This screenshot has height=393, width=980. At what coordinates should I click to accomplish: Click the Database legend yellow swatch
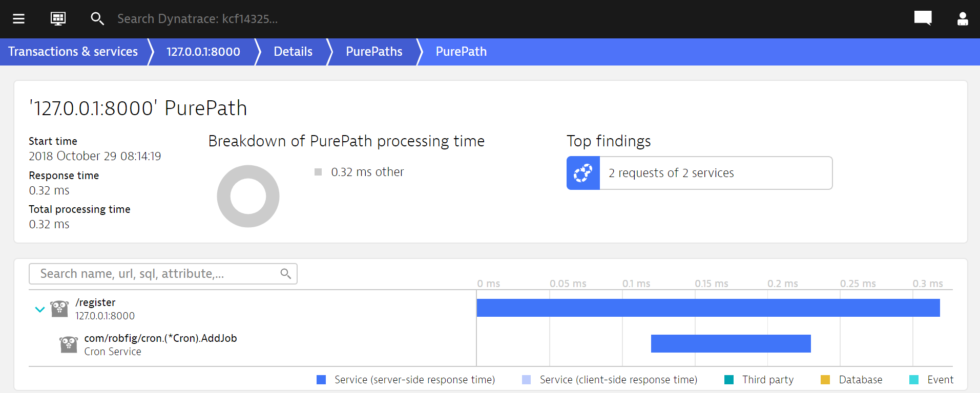(825, 380)
